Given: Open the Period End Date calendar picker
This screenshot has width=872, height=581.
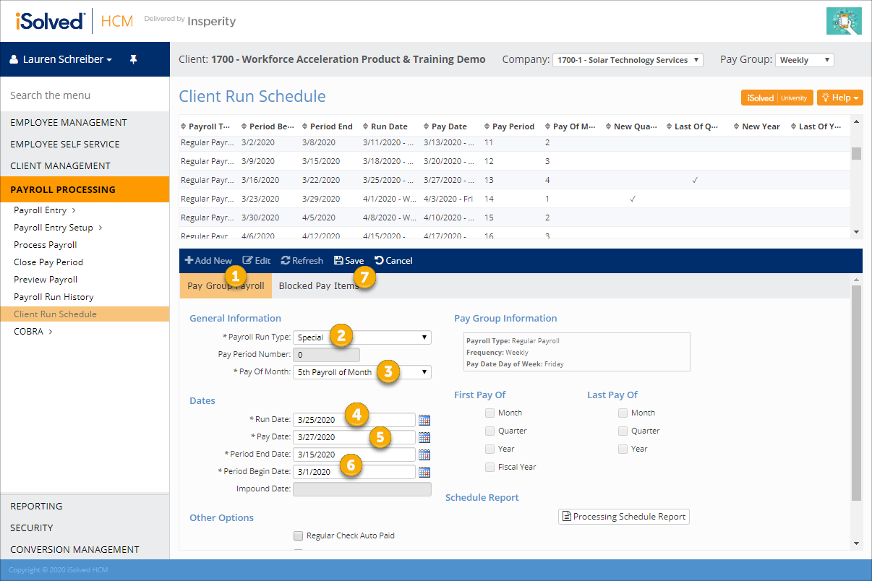Looking at the screenshot, I should click(x=424, y=455).
